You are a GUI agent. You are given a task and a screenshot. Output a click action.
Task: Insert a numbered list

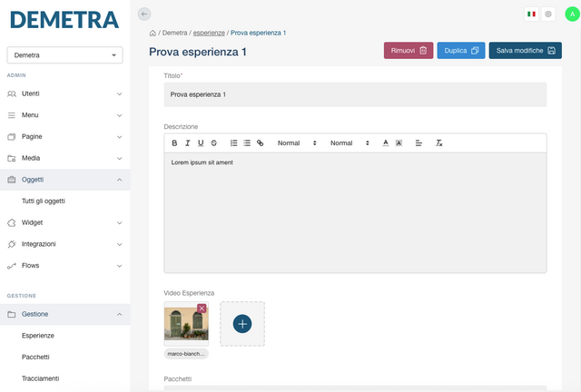(x=234, y=143)
